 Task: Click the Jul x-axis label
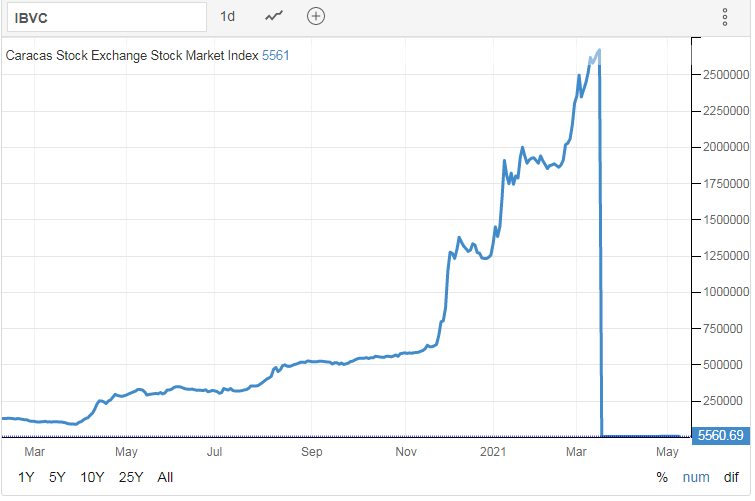point(214,452)
